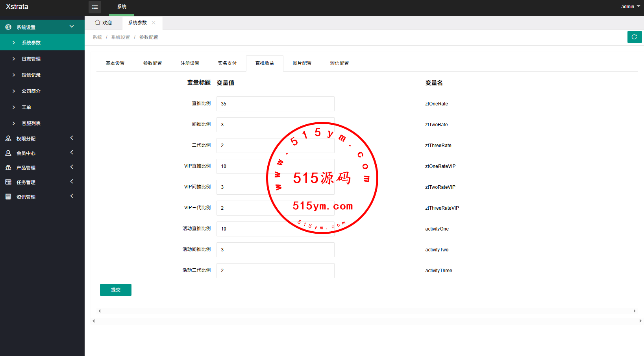
Task: Click the 任务管理 list icon
Action: (x=8, y=182)
